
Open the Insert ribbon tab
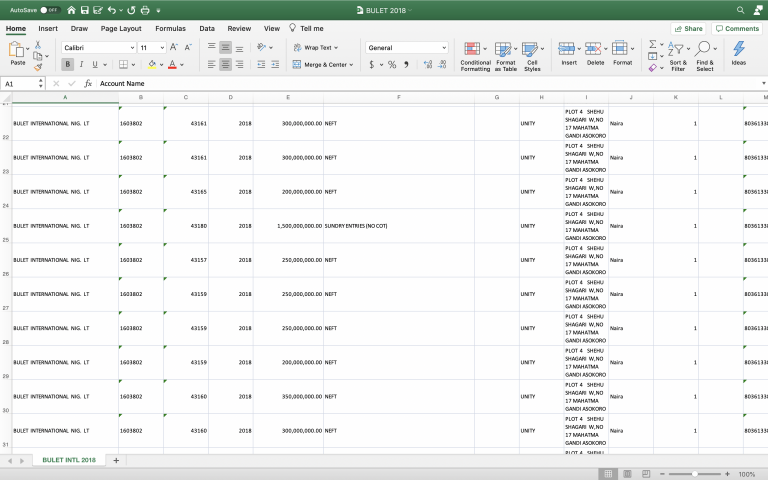(48, 28)
